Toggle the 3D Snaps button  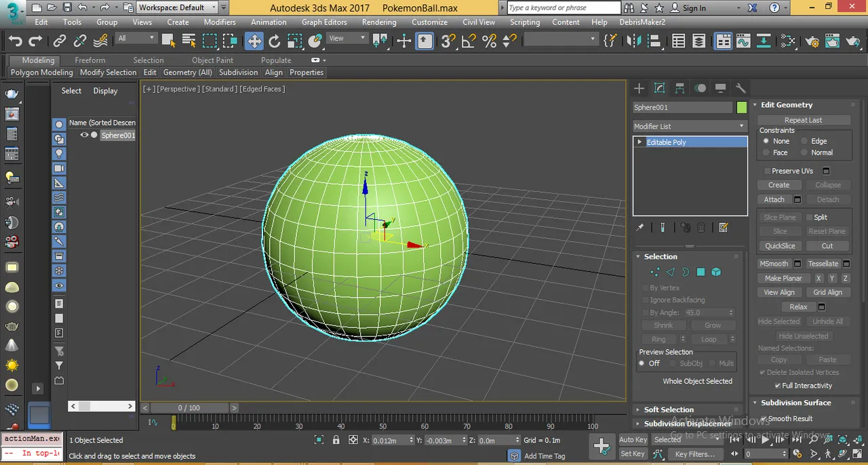[448, 41]
